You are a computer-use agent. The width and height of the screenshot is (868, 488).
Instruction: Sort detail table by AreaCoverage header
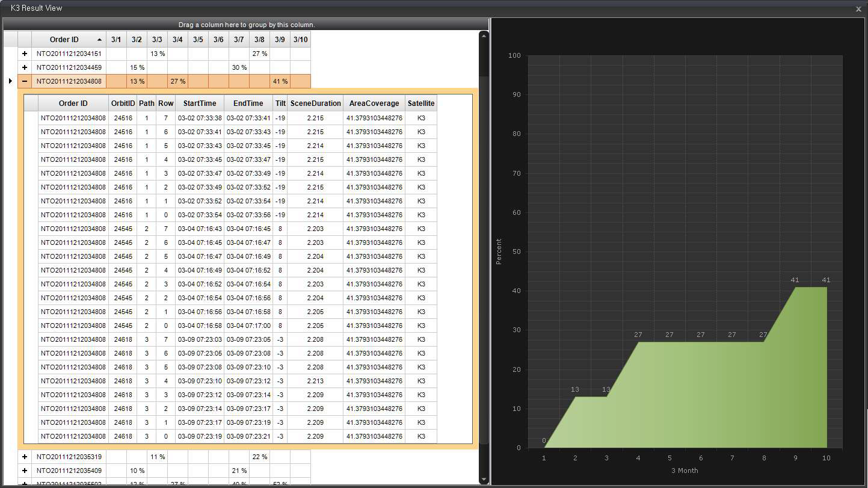[x=374, y=103]
